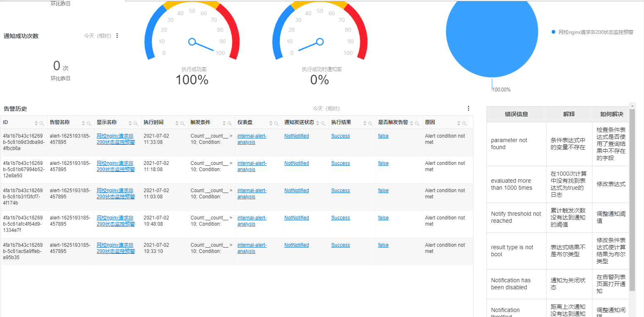Search within the 原因 column
This screenshot has width=644, height=317.
[464, 123]
